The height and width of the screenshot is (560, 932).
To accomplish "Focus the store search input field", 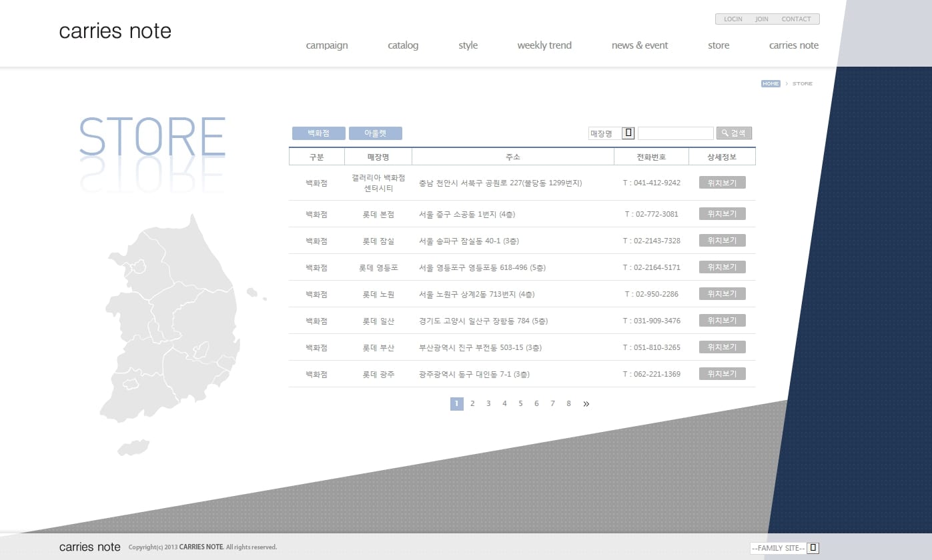I will 676,133.
